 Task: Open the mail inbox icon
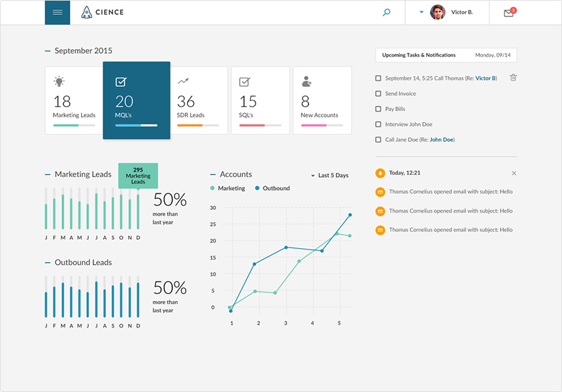pyautogui.click(x=509, y=12)
